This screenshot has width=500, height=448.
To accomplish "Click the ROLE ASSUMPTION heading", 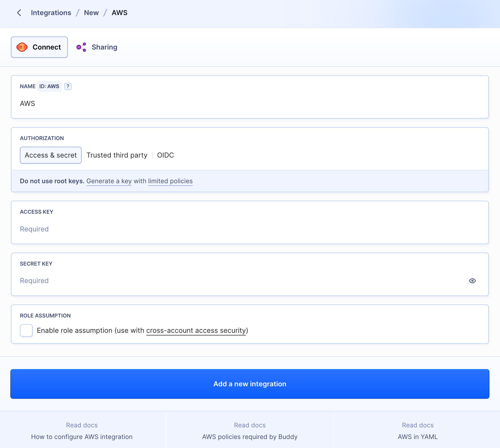I will pyautogui.click(x=45, y=316).
